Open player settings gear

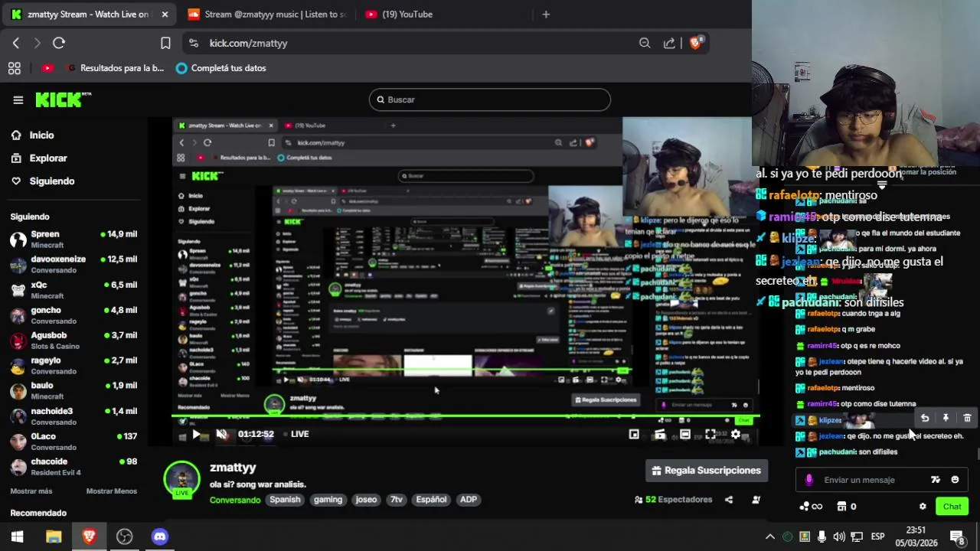click(736, 434)
